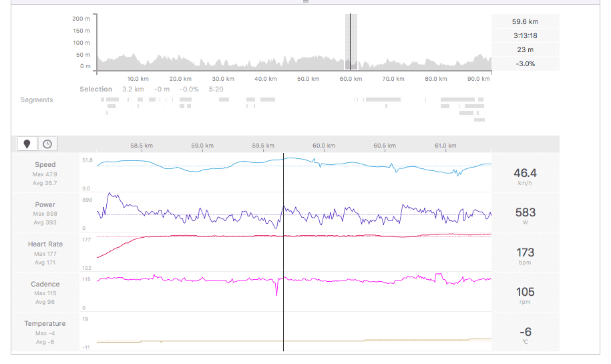Switch x-axis to time with clock icon

(47, 144)
